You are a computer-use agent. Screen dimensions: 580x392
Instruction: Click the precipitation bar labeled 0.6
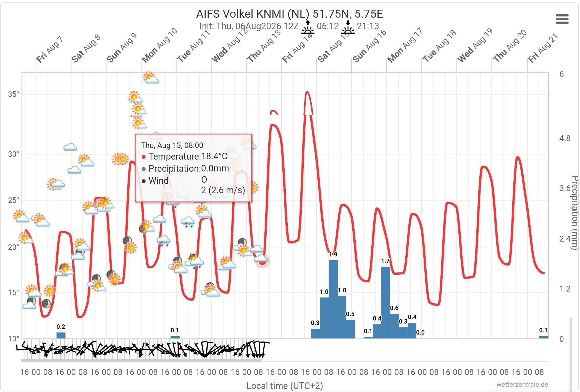pos(394,326)
